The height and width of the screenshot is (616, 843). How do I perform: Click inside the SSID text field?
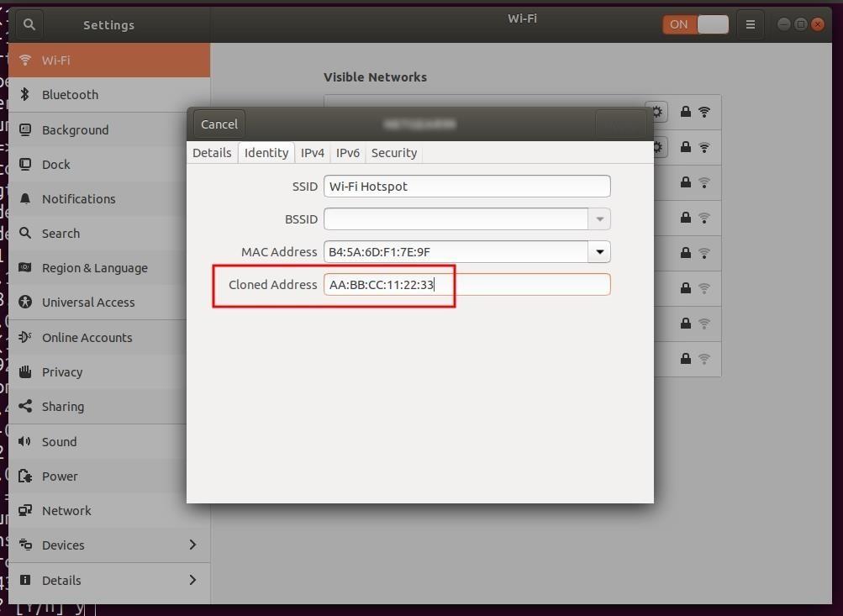pos(466,186)
